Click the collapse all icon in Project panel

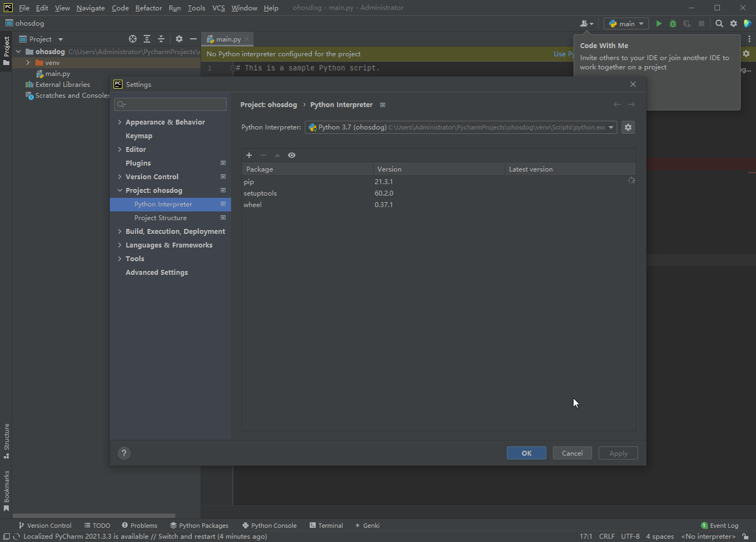(x=161, y=39)
